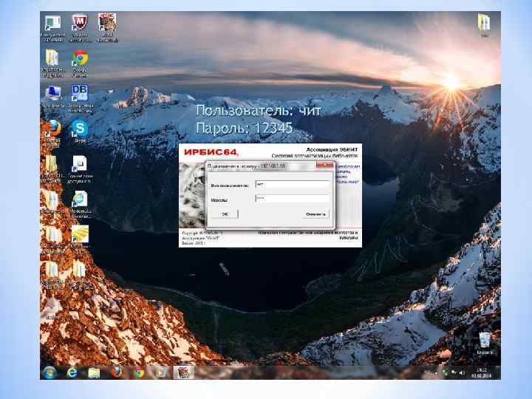Viewport: 532px width, 399px height.
Task: Focus the password input field
Action: point(292,198)
